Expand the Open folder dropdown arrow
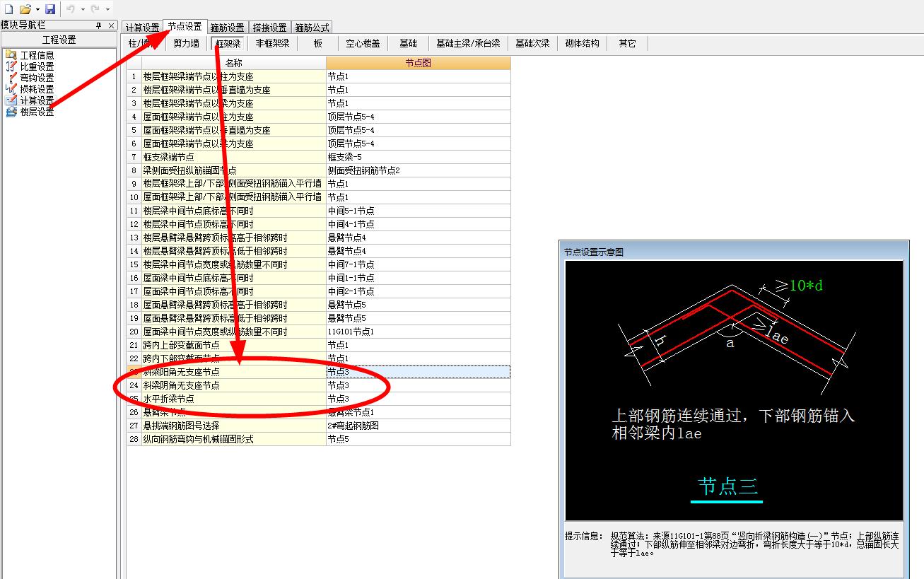Viewport: 924px width, 579px height. point(37,9)
